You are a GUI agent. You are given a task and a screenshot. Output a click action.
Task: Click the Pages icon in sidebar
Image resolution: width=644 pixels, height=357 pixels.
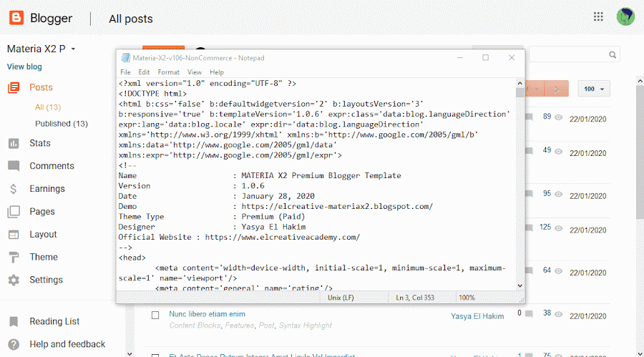tap(14, 212)
